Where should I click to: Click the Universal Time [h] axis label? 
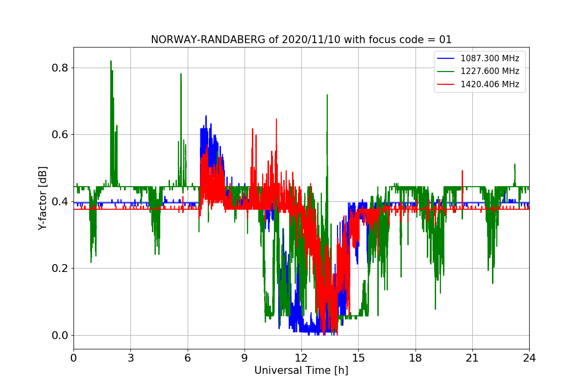point(301,370)
